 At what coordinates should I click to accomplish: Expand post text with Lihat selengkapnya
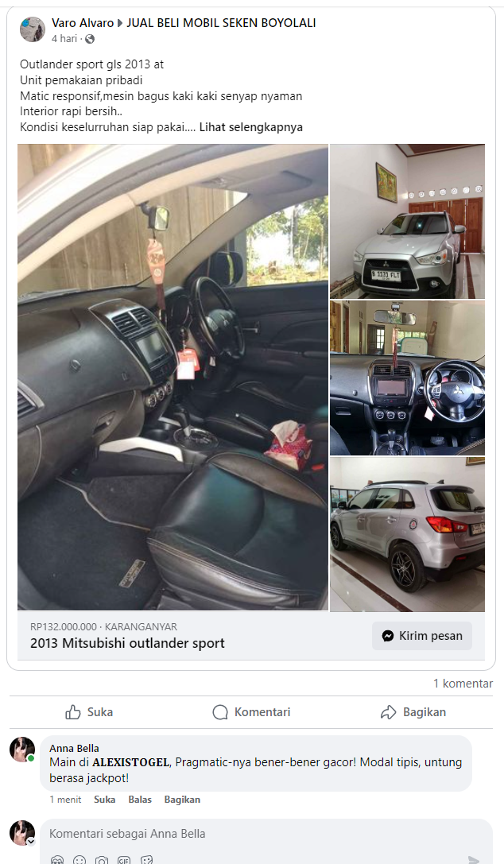coord(250,127)
